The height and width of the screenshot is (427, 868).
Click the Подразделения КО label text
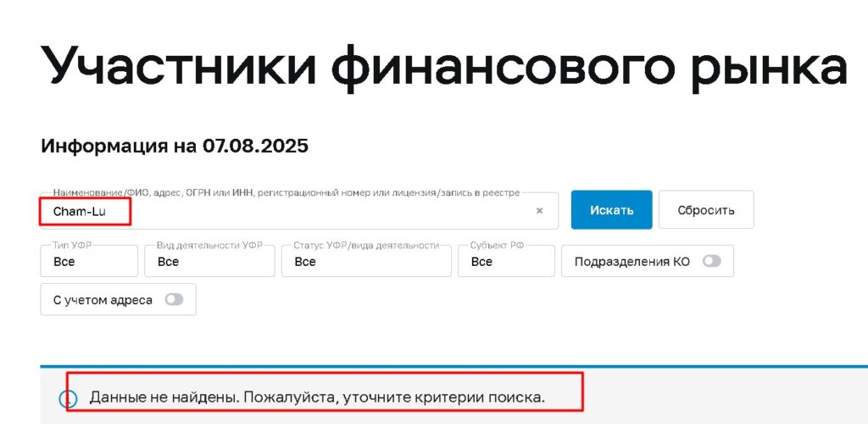point(632,261)
